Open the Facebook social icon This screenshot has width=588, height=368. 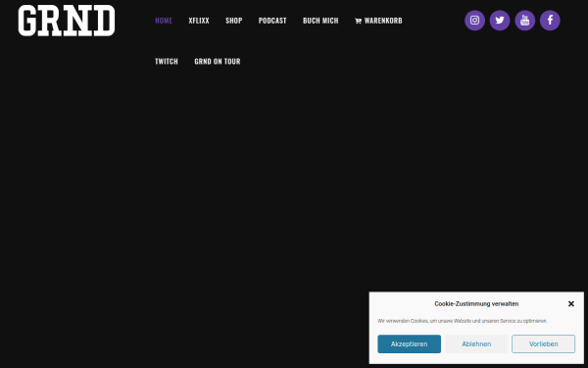(x=550, y=21)
